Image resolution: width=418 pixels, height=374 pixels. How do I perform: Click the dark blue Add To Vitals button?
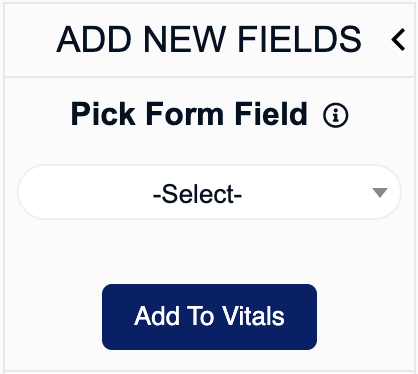[x=209, y=317]
